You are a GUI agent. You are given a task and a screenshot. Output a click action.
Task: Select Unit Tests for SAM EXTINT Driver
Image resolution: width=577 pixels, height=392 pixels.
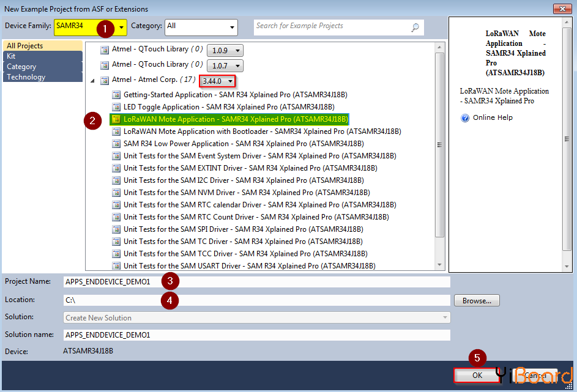click(x=250, y=168)
